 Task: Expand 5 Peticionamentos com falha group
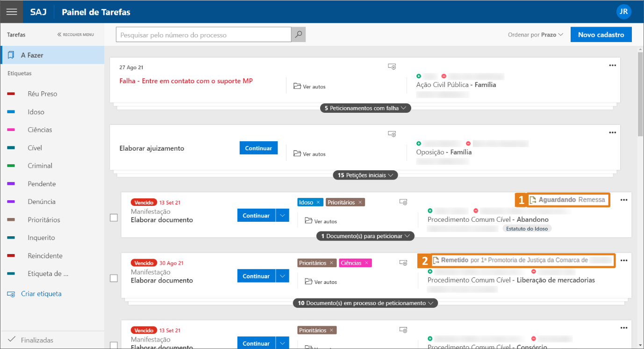coord(365,108)
